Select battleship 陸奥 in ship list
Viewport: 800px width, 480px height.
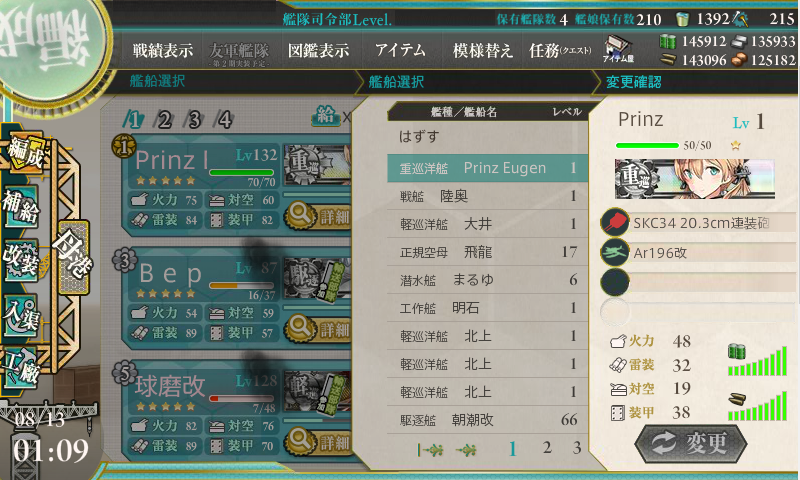[x=487, y=196]
